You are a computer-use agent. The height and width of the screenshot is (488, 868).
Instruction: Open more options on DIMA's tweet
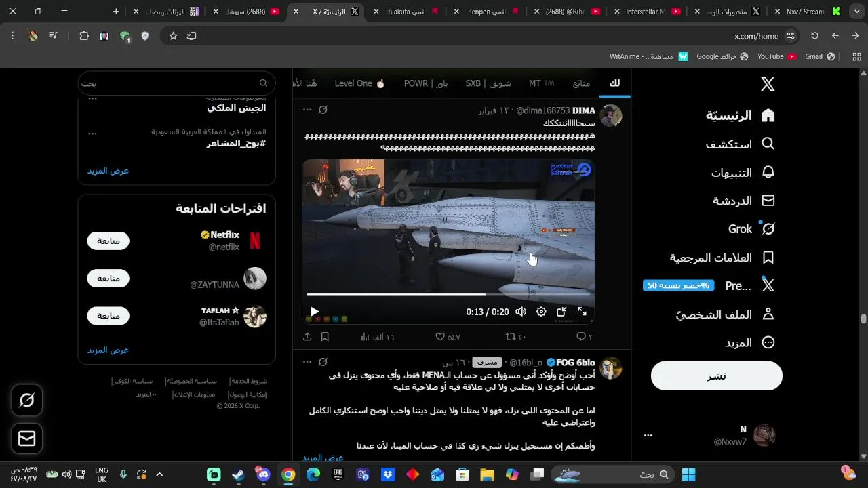[x=307, y=110]
